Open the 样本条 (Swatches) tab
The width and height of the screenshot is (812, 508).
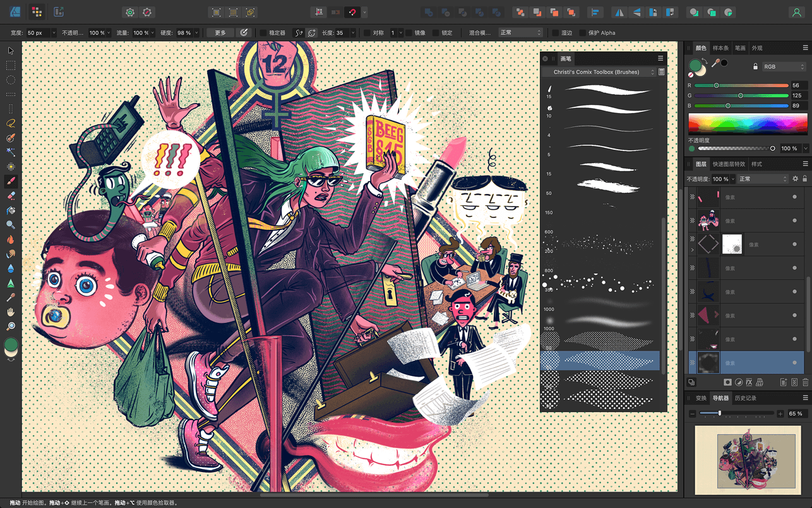coord(720,48)
